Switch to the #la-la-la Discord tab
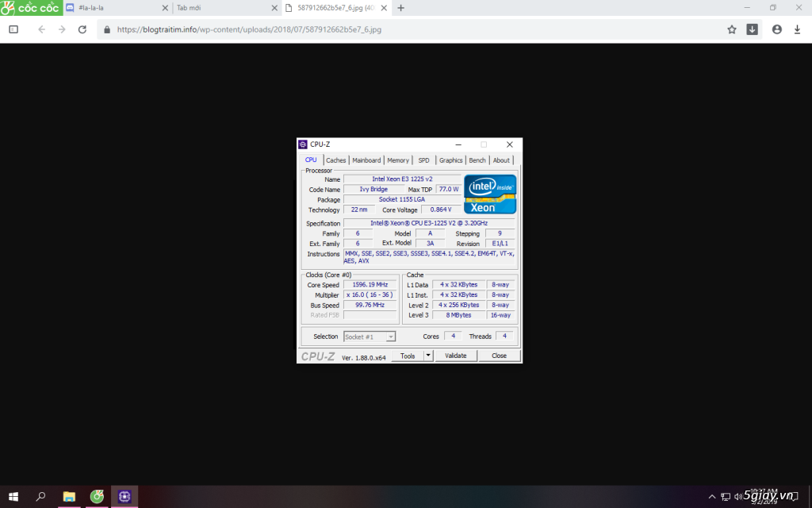 point(118,8)
